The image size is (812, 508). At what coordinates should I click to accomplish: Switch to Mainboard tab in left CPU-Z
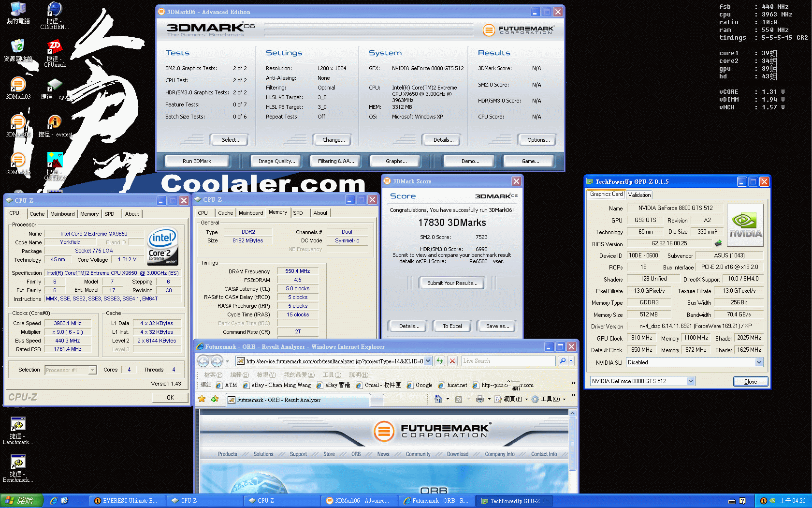click(x=62, y=214)
